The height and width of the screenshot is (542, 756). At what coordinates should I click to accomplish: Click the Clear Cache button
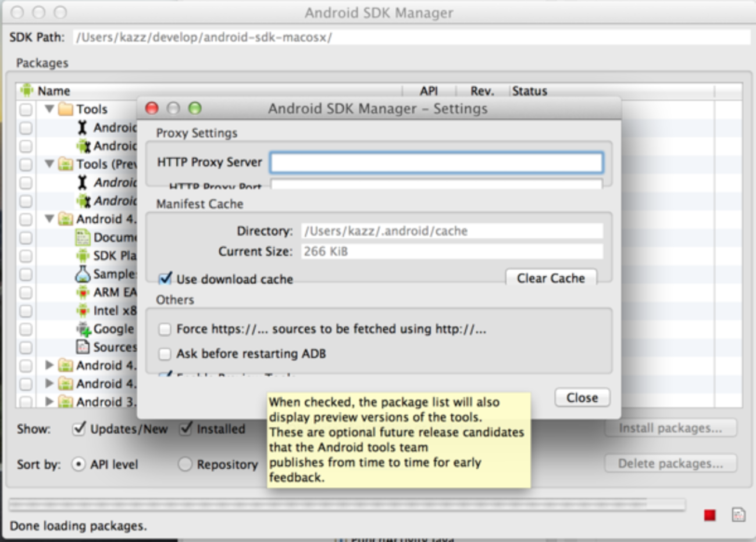pyautogui.click(x=551, y=278)
